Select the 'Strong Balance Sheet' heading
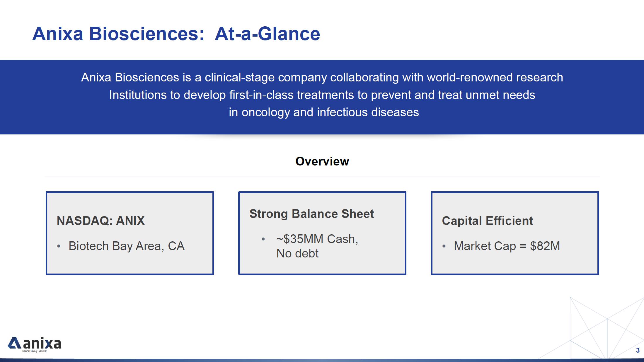644x362 pixels. coord(311,214)
